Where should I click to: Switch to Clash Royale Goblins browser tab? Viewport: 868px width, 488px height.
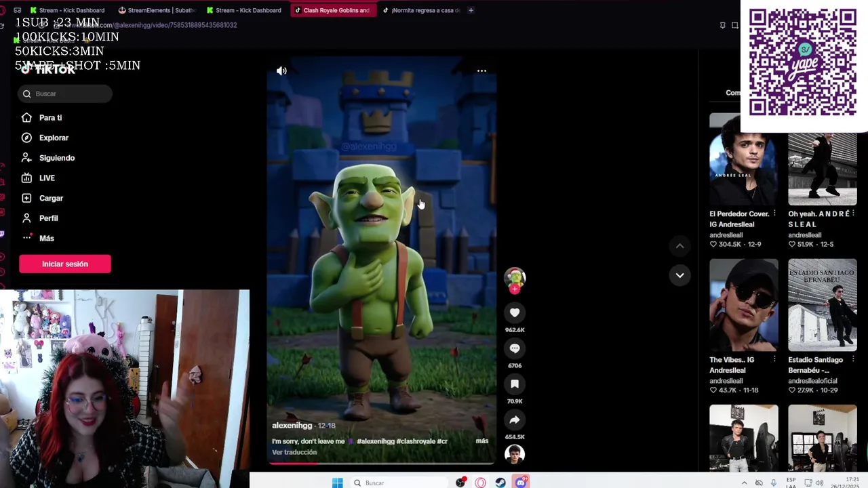coord(332,10)
